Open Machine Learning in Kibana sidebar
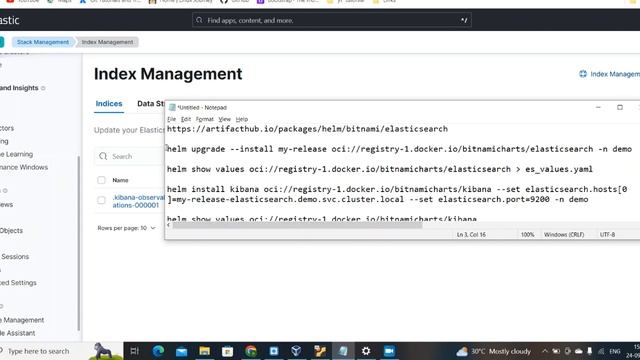 pyautogui.click(x=16, y=154)
